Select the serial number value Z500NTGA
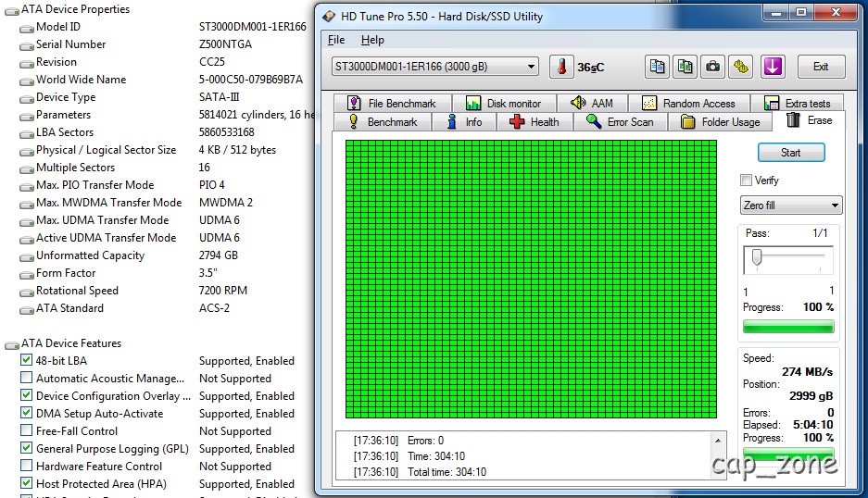This screenshot has width=868, height=498. 225,44
